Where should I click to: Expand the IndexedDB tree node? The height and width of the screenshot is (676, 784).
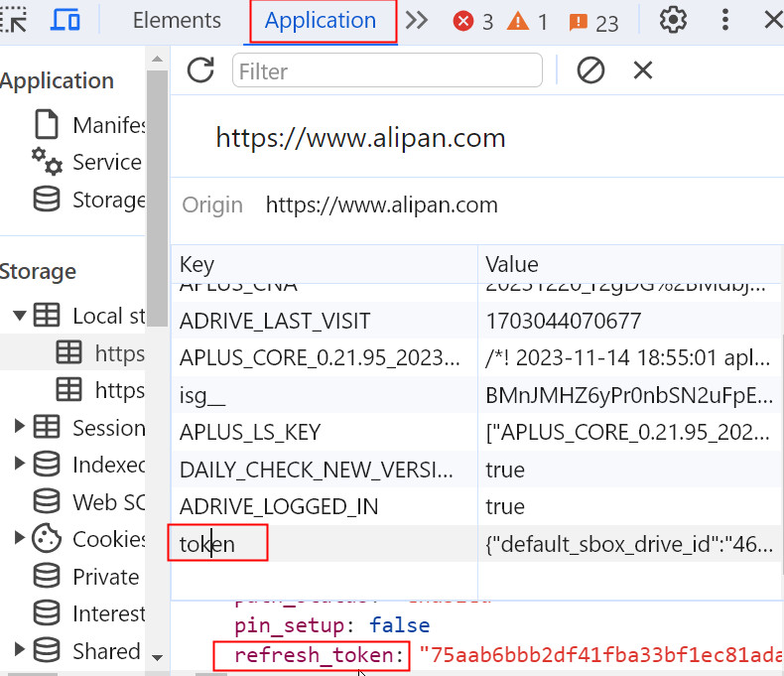[x=19, y=465]
